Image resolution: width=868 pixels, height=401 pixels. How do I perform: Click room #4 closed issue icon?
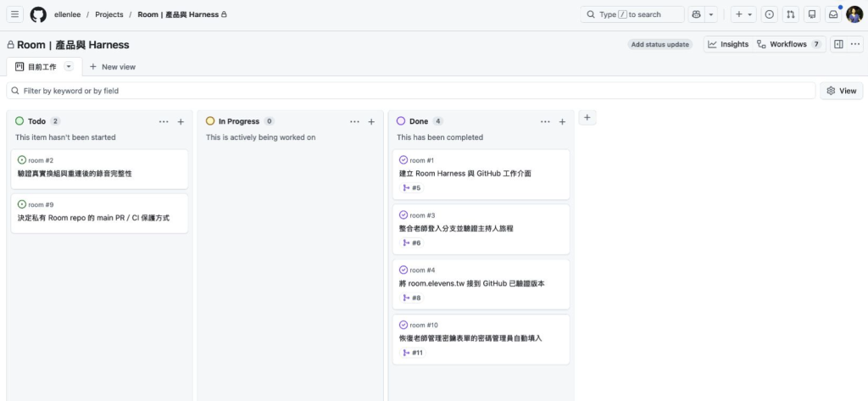point(403,270)
